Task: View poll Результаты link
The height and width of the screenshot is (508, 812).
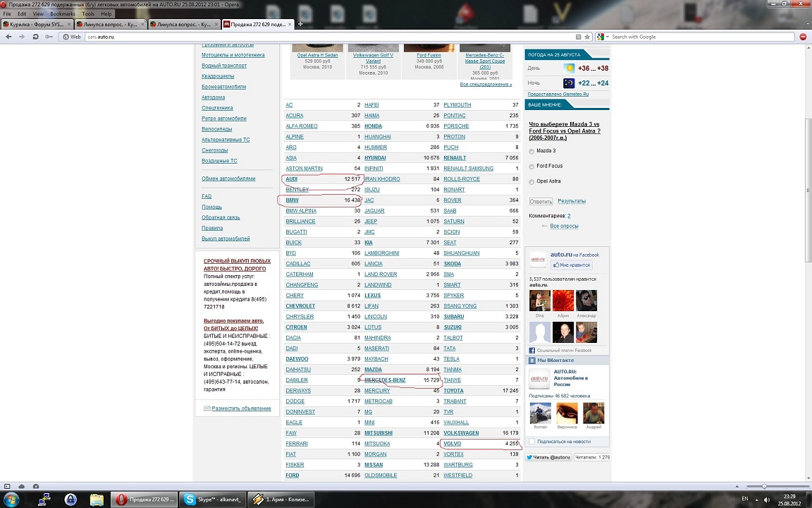Action: 572,201
